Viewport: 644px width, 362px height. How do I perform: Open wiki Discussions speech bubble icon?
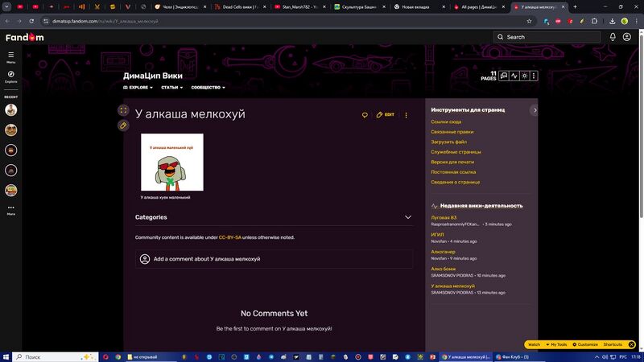[504, 76]
